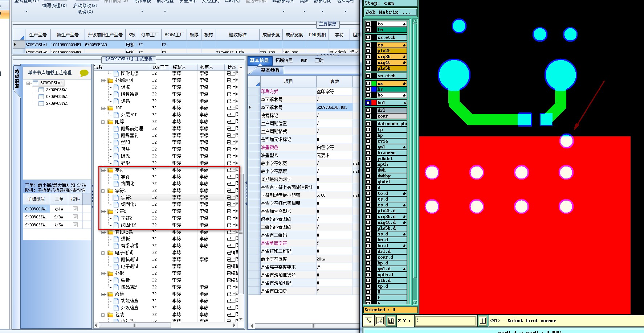Collapse the 阻焊 folder in process tree
Screen dimensions: 644x333
click(103, 122)
